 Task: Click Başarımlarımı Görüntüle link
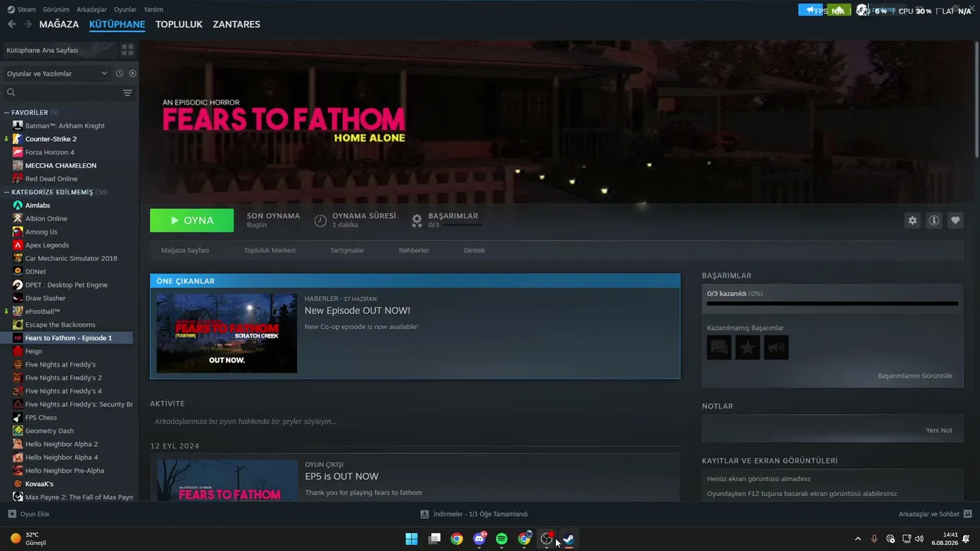(915, 376)
